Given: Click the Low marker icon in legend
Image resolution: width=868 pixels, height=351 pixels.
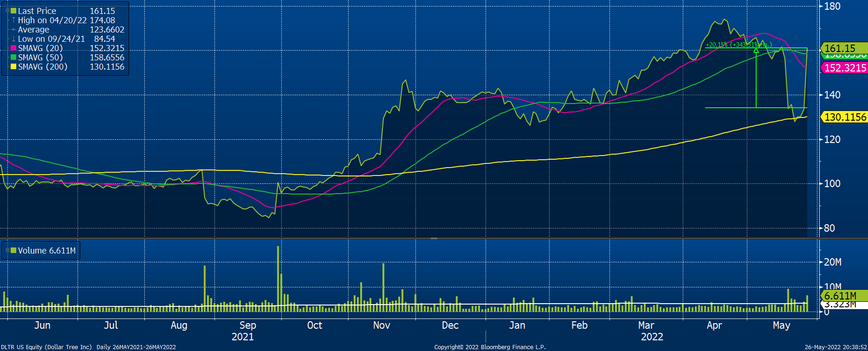Looking at the screenshot, I should pos(13,39).
